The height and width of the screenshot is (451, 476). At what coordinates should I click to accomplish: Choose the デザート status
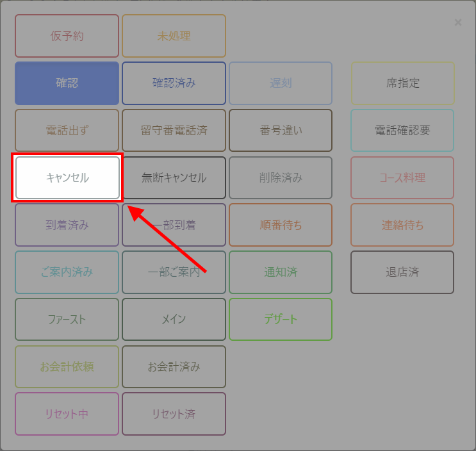pyautogui.click(x=281, y=319)
